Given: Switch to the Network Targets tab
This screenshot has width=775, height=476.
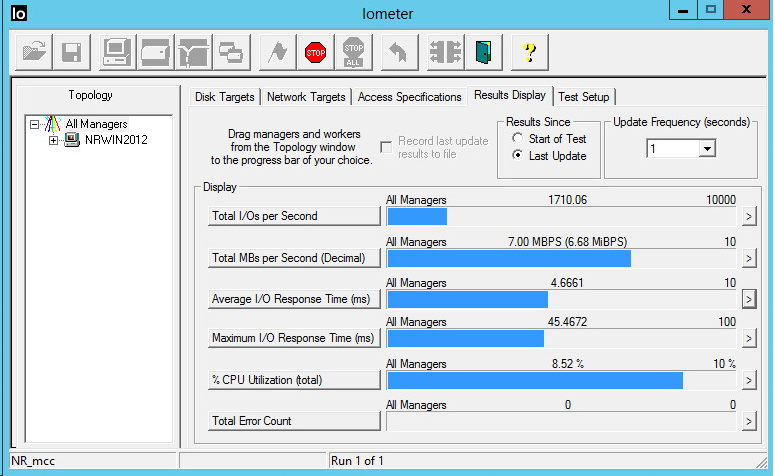Looking at the screenshot, I should 306,97.
